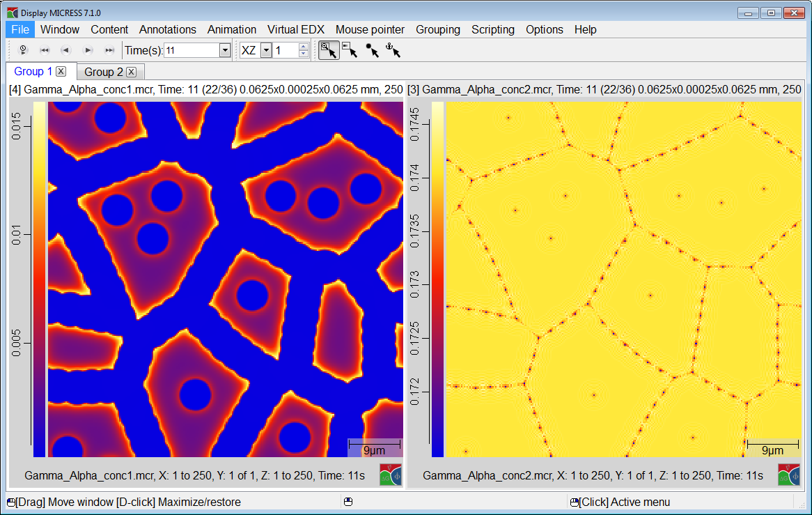Click the conc1 color scale bar

click(x=39, y=279)
